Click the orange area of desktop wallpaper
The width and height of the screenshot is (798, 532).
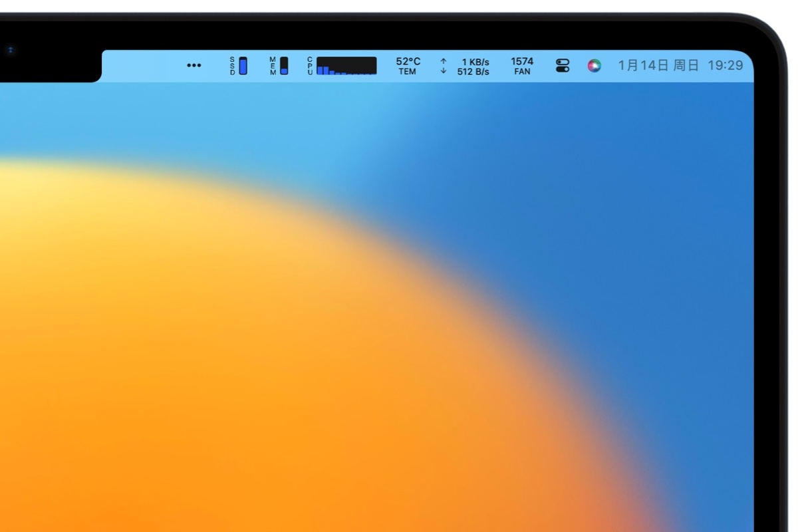pyautogui.click(x=199, y=366)
